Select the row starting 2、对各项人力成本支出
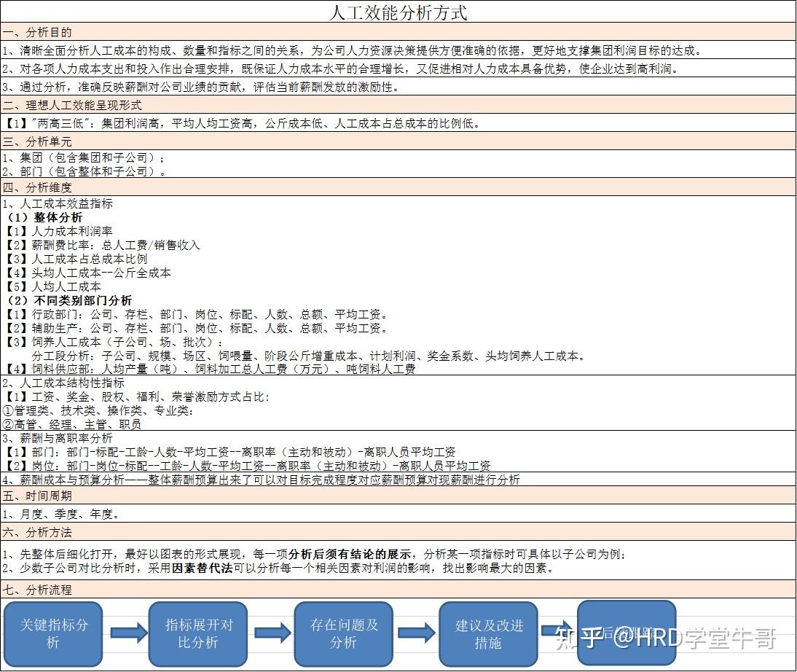 [x=398, y=69]
